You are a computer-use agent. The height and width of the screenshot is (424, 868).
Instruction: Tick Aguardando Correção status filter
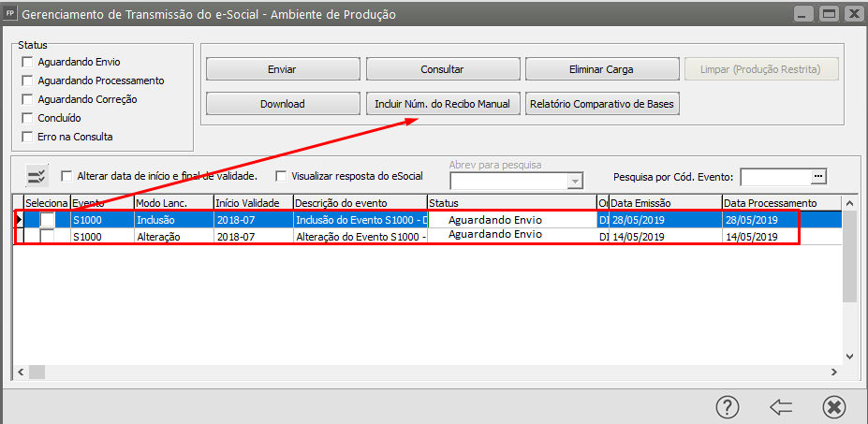coord(27,99)
